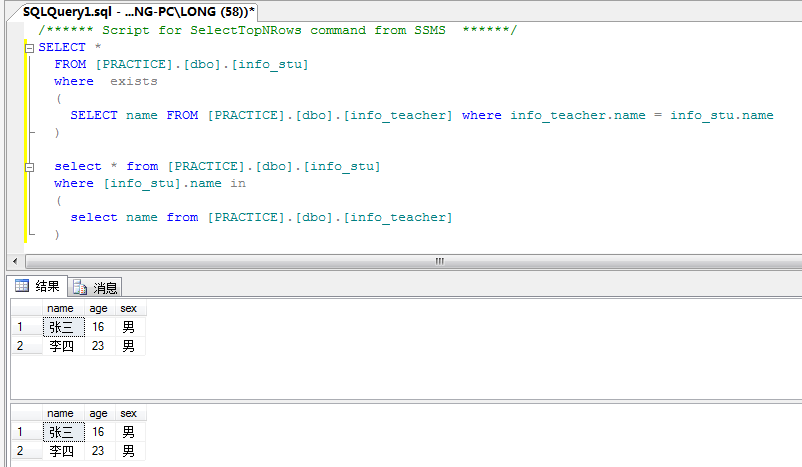Select the sex column header in second result grid
802x467 pixels.
click(x=129, y=413)
